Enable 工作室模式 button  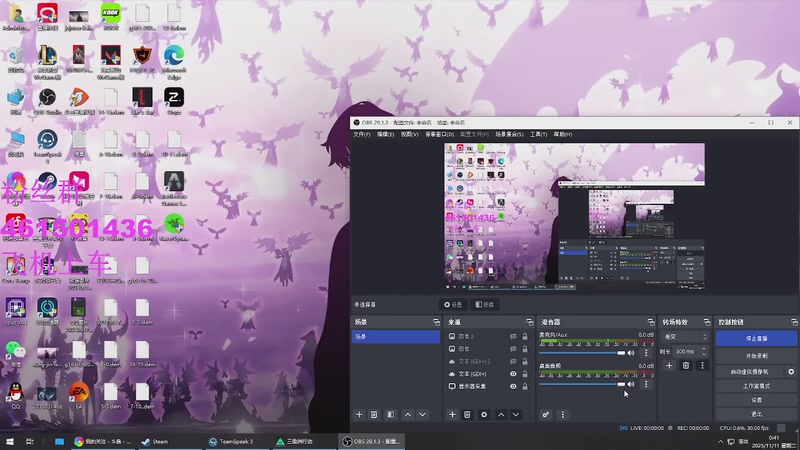756,386
